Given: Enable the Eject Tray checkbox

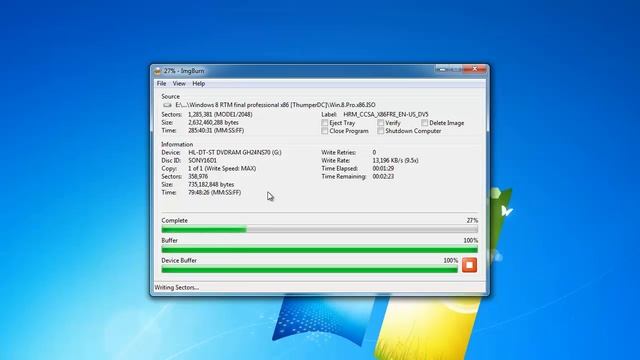Looking at the screenshot, I should tap(324, 123).
